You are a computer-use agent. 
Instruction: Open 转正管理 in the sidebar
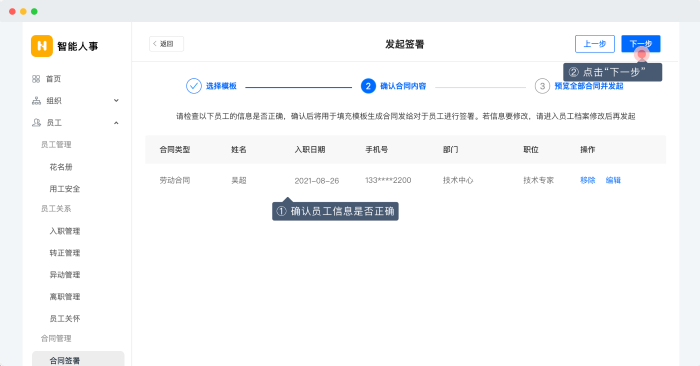(65, 253)
